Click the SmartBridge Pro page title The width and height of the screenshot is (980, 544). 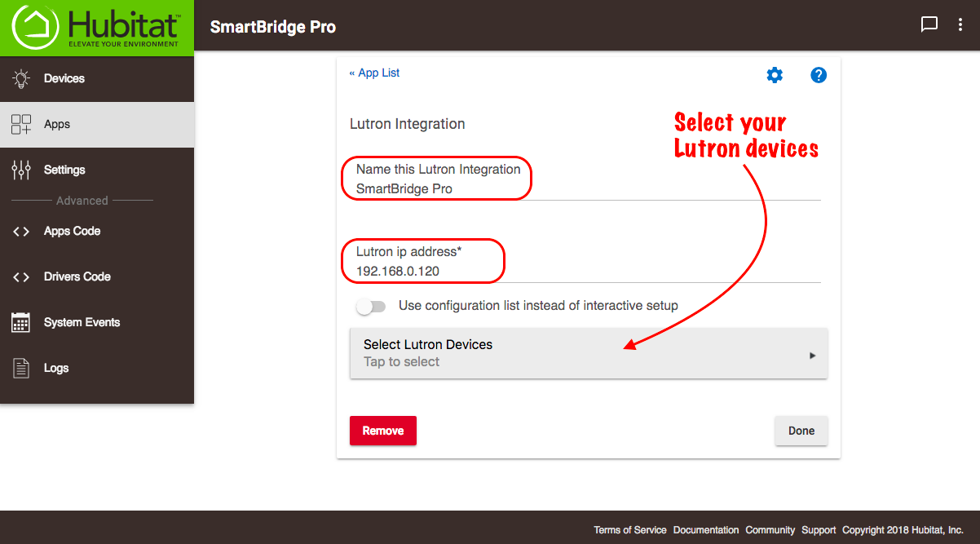(273, 26)
